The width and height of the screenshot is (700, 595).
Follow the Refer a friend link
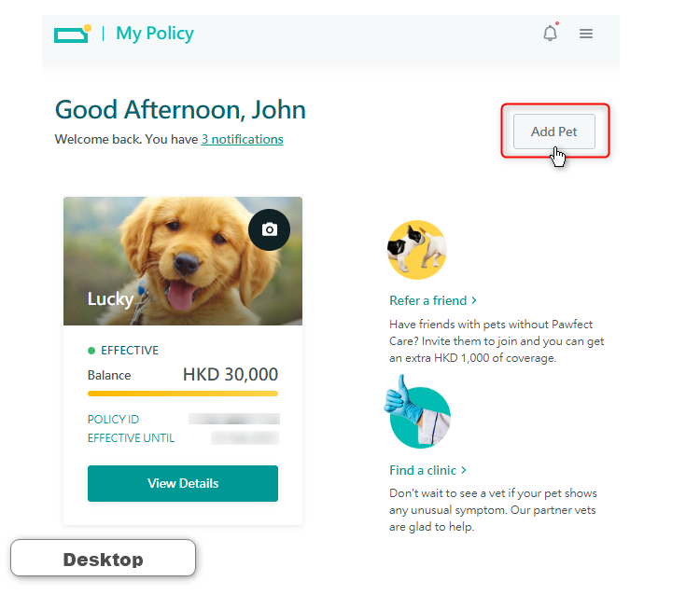click(x=428, y=300)
